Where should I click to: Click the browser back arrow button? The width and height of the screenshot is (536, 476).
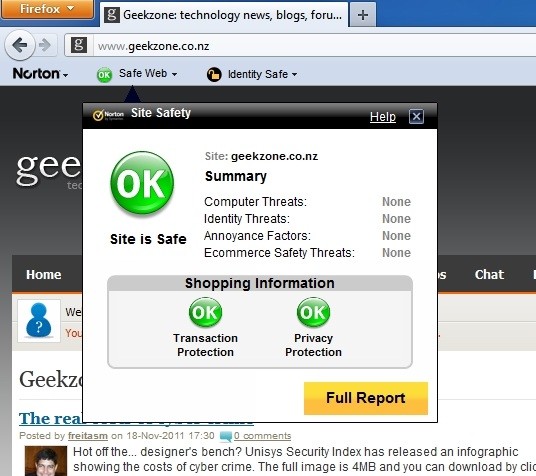click(19, 45)
